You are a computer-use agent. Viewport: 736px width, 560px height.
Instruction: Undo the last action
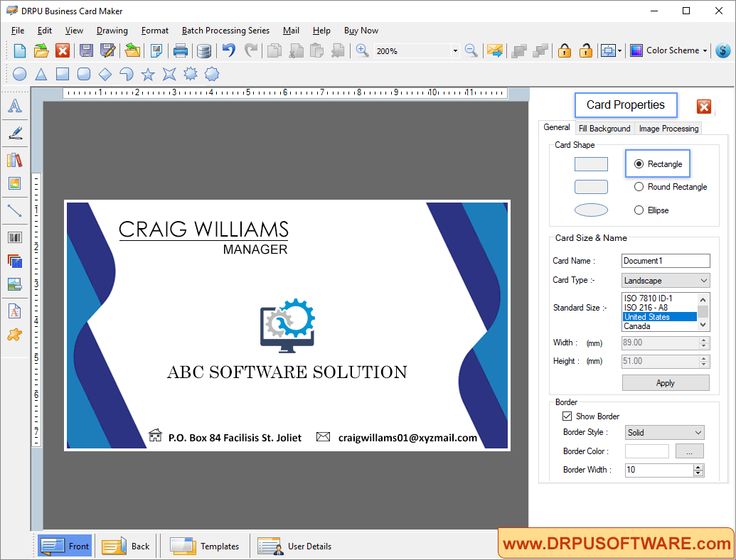pos(228,50)
